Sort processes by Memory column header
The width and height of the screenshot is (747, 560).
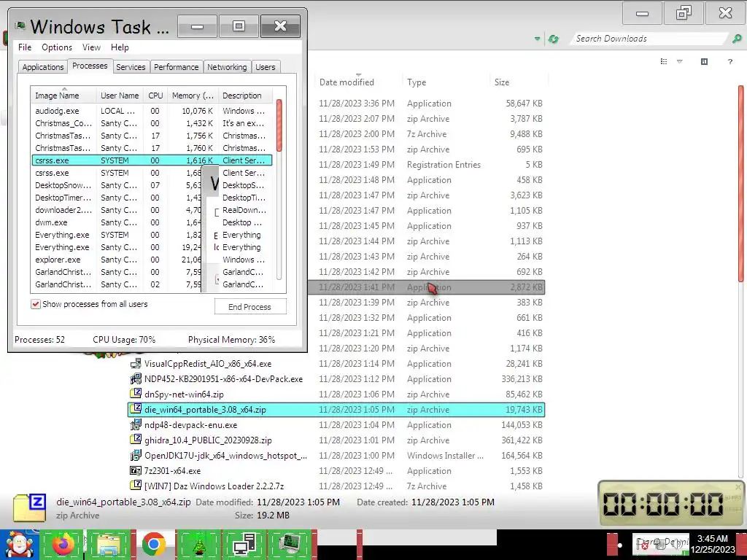pos(193,96)
